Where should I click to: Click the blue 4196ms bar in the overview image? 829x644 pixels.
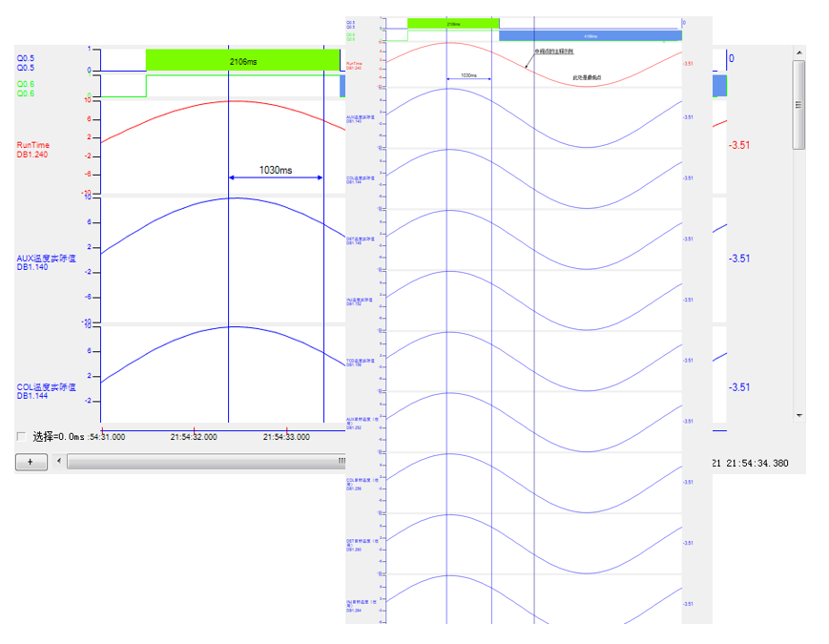pos(591,36)
